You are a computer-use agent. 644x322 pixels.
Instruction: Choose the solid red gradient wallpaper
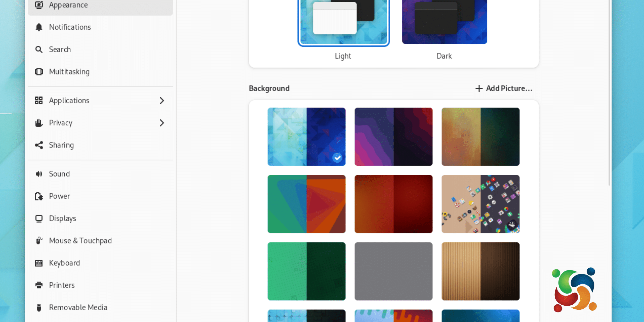[393, 204]
